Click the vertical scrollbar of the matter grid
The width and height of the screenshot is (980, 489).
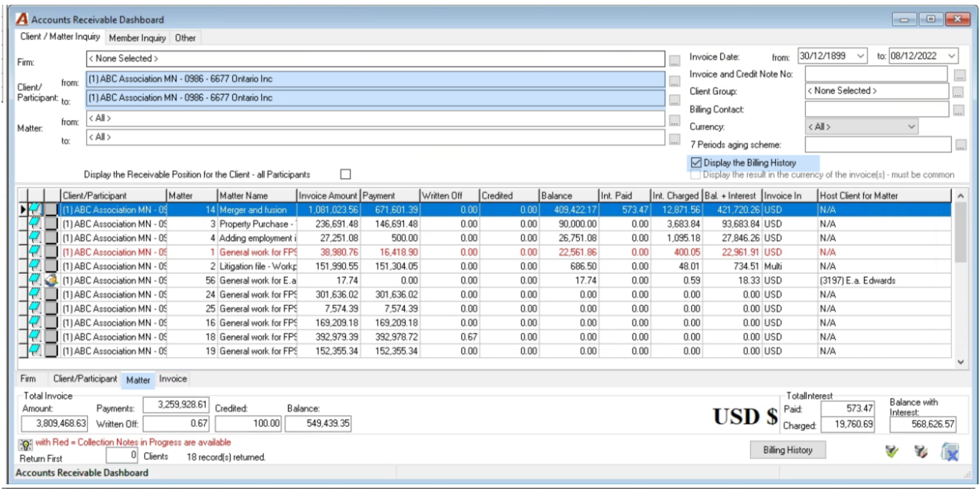962,278
